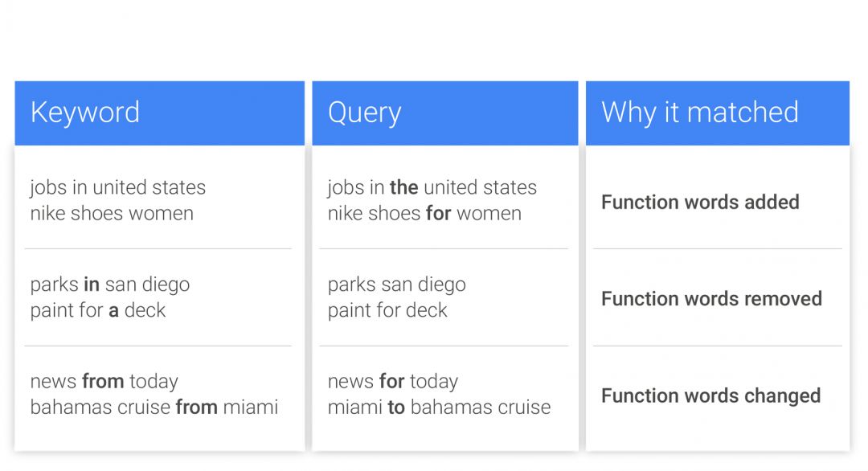Click keyword 'nike shoes women'

coord(112,214)
